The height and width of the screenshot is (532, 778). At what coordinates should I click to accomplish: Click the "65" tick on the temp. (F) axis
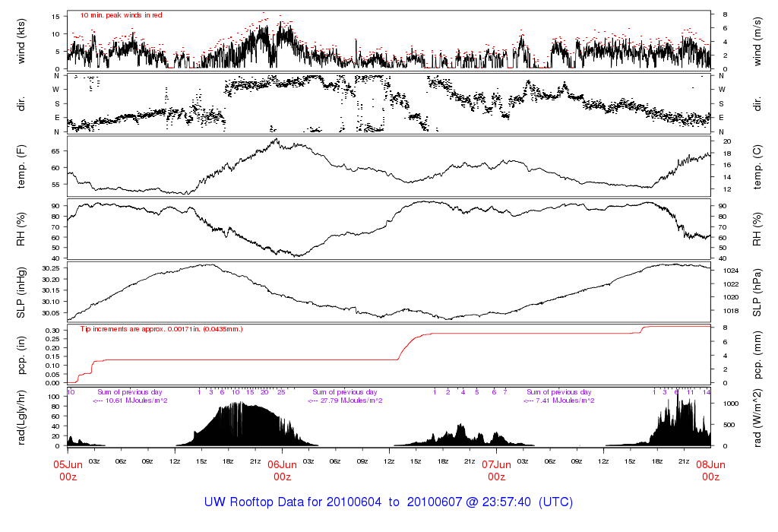tap(55, 151)
